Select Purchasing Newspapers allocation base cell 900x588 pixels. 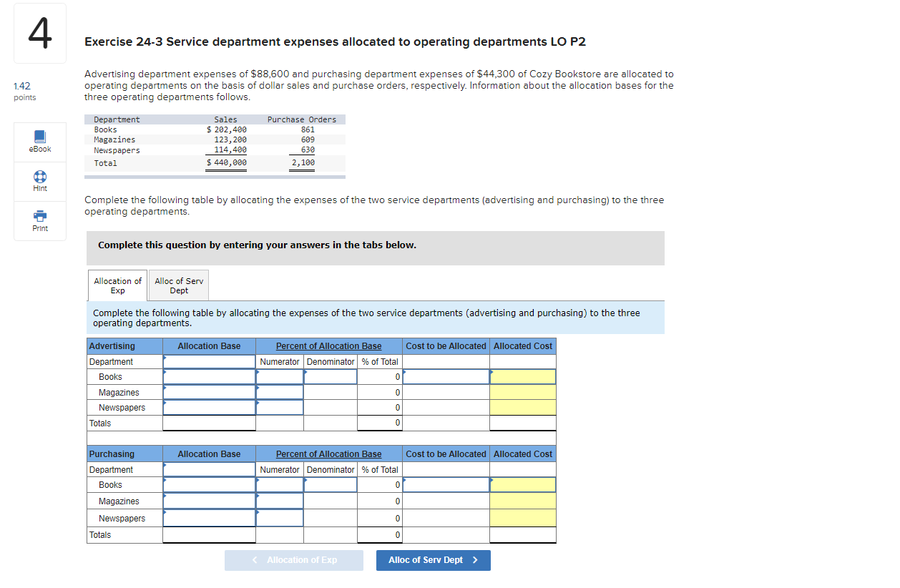click(209, 518)
